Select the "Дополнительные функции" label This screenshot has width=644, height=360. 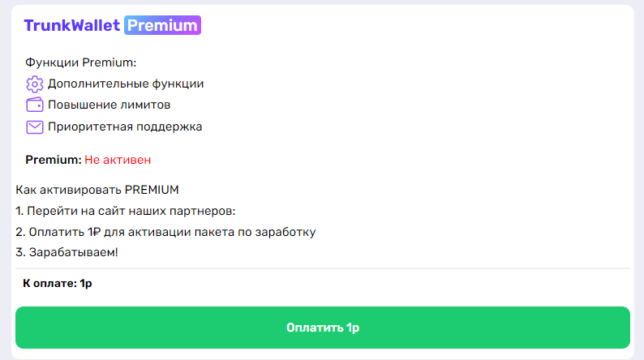coord(126,84)
